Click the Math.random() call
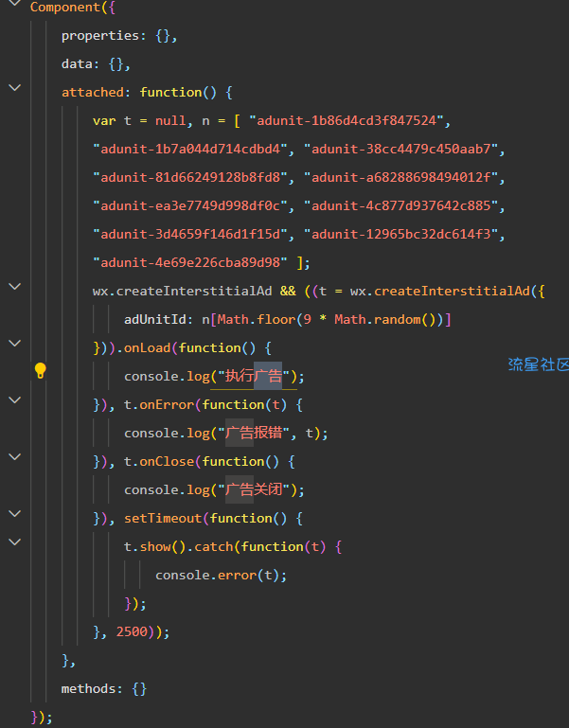The height and width of the screenshot is (728, 569). (385, 319)
